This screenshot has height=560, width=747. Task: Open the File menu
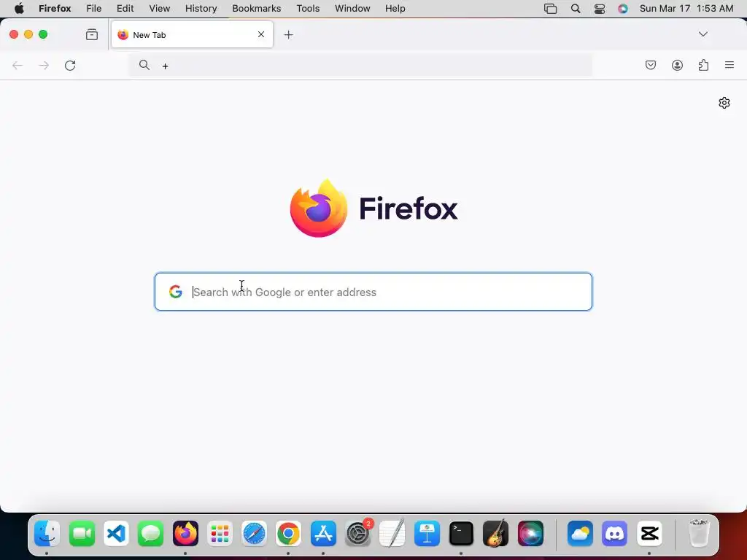point(94,9)
